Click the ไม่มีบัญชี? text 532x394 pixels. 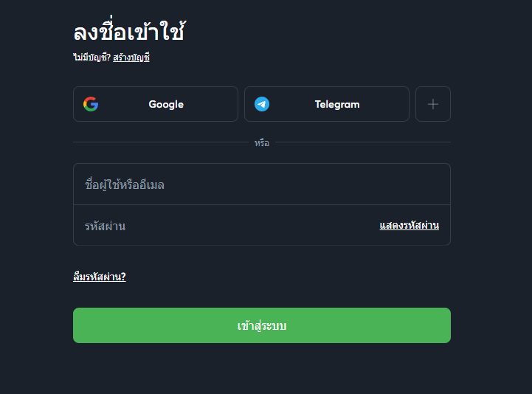tap(91, 57)
